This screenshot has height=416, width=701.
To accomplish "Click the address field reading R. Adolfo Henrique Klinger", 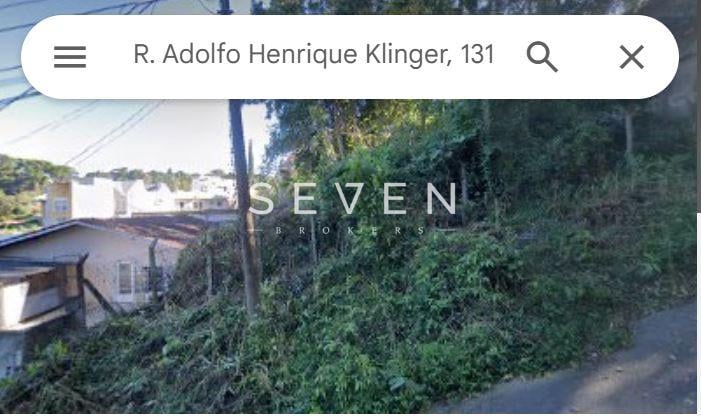I will click(314, 55).
